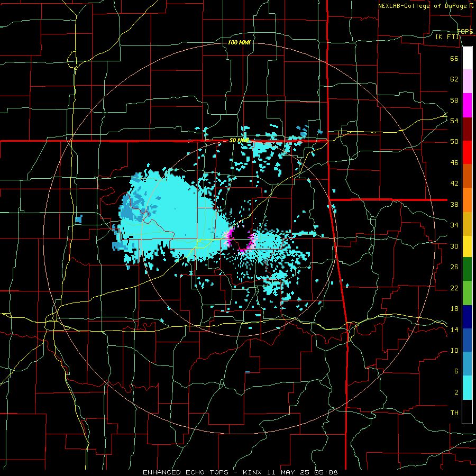476x476 pixels.
Task: Click the cyan 6 legend swatch
Action: [x=467, y=388]
